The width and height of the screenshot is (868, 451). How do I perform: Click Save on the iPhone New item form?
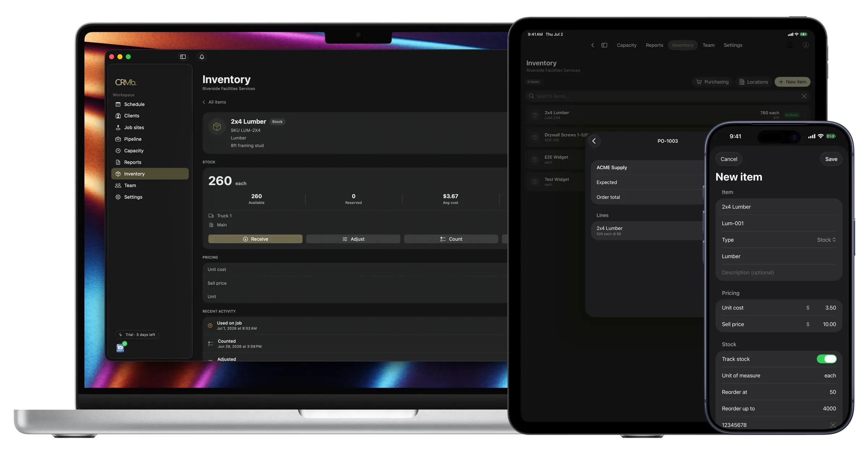pos(831,159)
